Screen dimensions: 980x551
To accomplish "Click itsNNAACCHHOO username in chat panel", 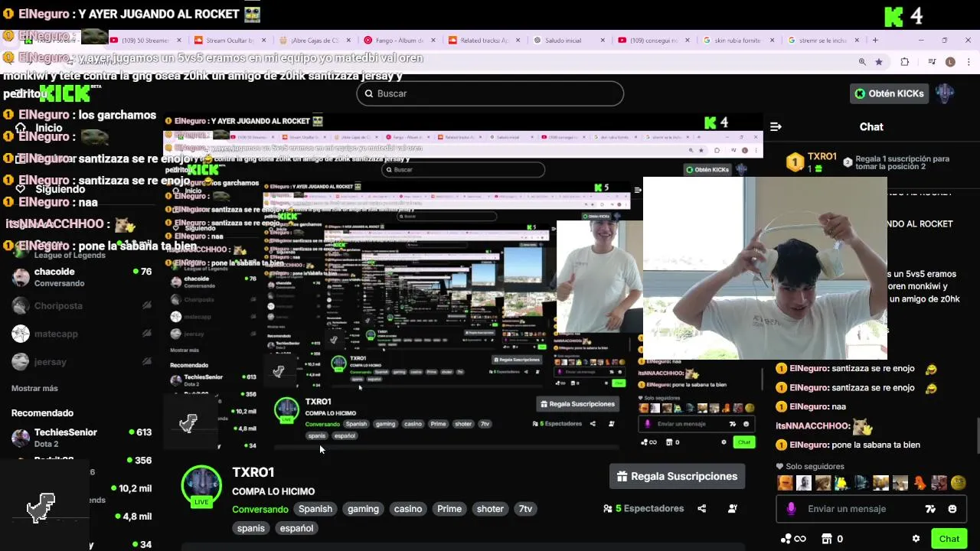I will [x=813, y=425].
